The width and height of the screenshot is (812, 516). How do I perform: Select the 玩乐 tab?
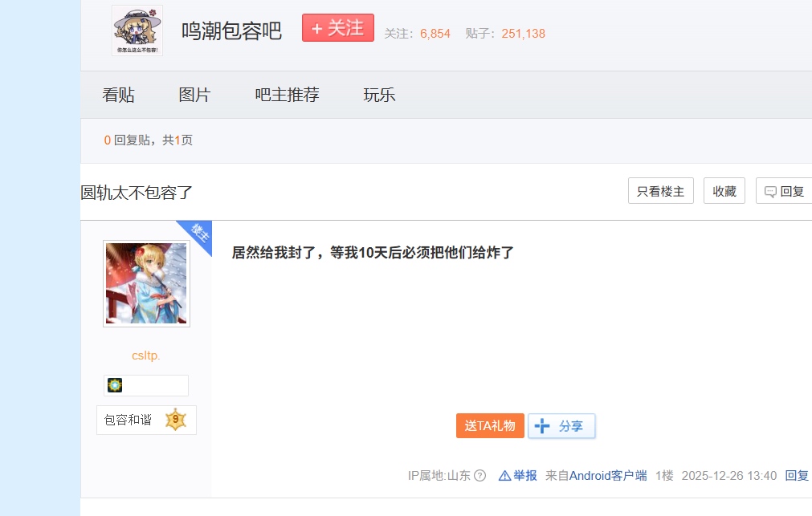[379, 95]
